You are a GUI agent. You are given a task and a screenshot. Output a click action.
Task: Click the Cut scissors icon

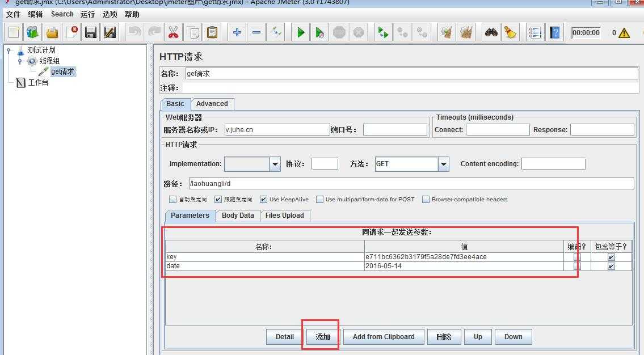173,32
